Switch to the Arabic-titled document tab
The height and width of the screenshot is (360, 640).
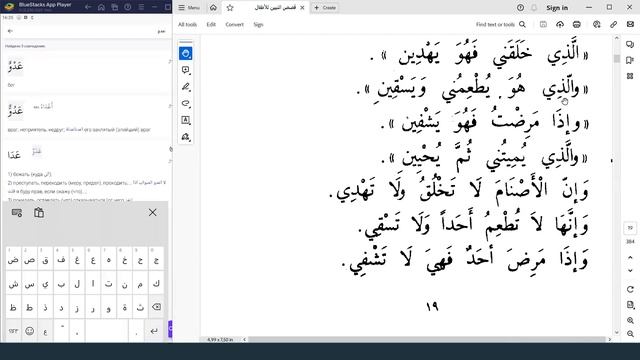pyautogui.click(x=275, y=7)
